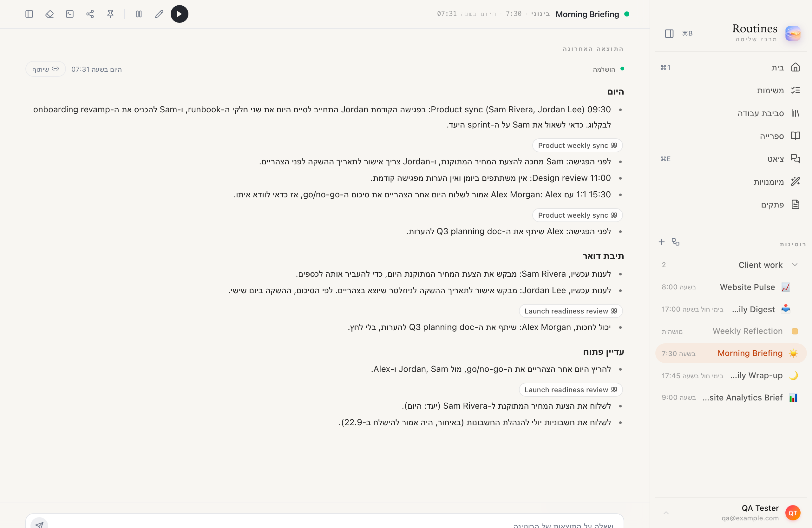Image resolution: width=812 pixels, height=528 pixels.
Task: Open the מיומנויות skills nav item
Action: 731,181
